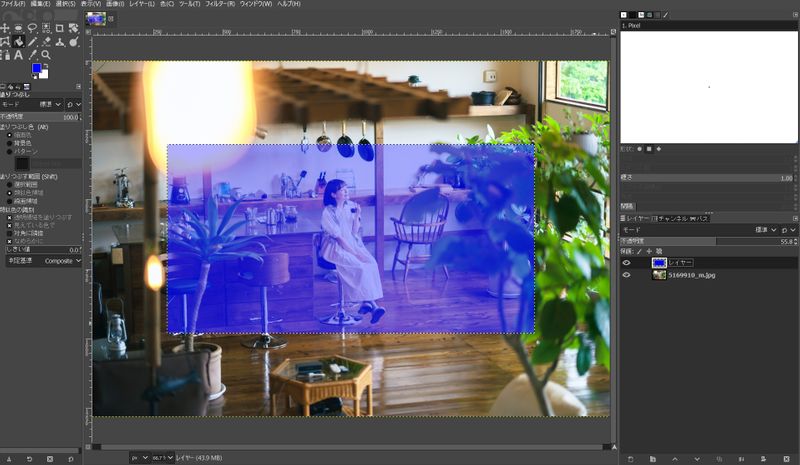
Task: Select the Move tool in toolbox
Action: click(x=5, y=28)
